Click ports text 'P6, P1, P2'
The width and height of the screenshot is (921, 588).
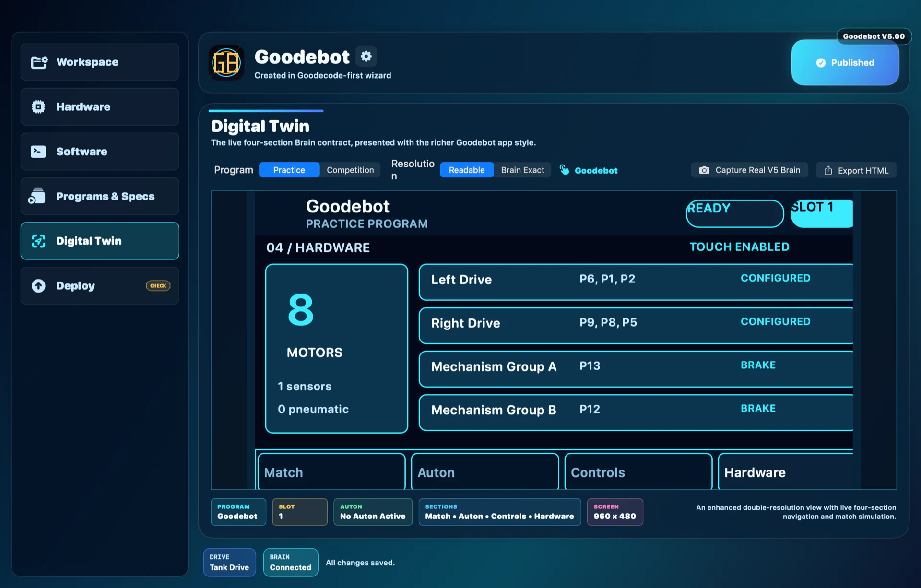coord(607,279)
